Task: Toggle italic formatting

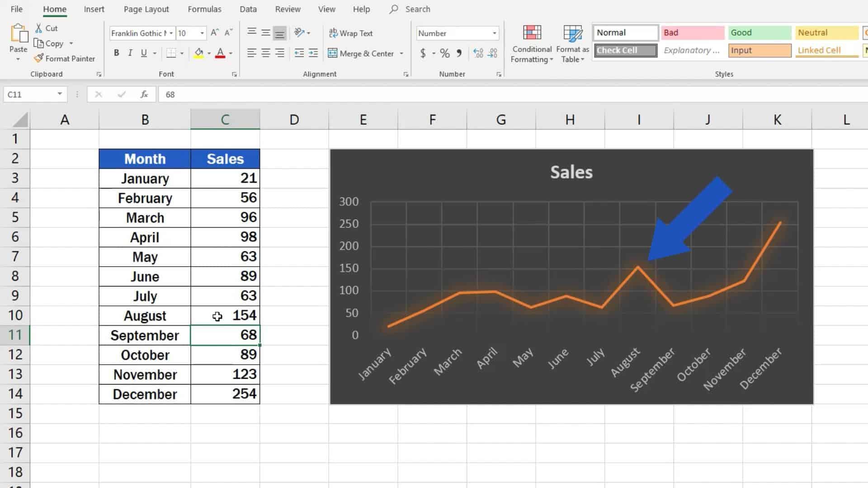Action: (130, 53)
